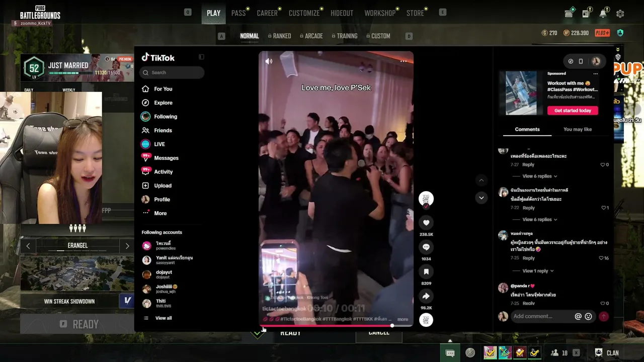The height and width of the screenshot is (362, 644).
Task: Click the level XP progress bar
Action: coord(70,73)
